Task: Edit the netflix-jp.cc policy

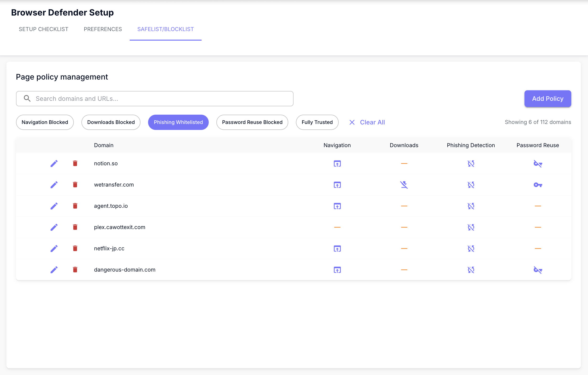Action: pyautogui.click(x=54, y=248)
